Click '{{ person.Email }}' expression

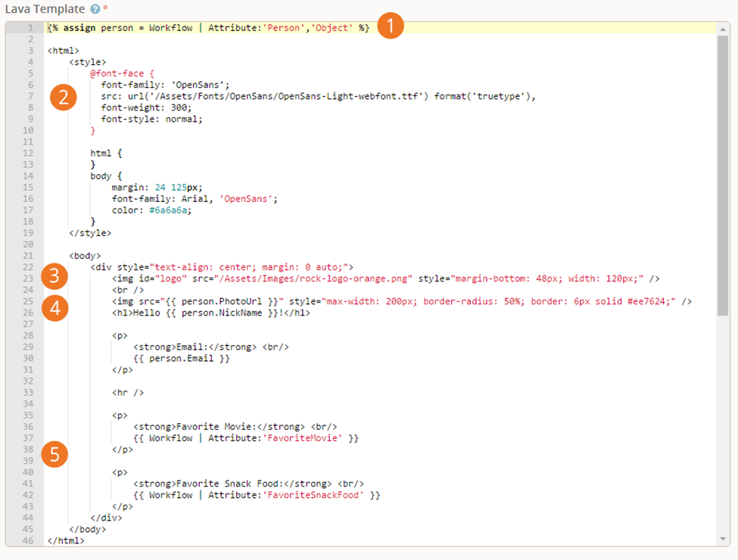tap(181, 359)
